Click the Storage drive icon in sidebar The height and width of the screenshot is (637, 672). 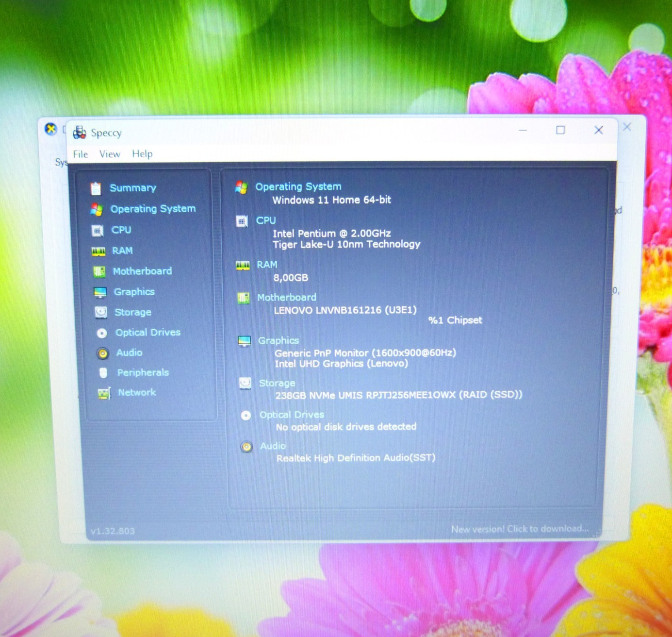(x=101, y=312)
